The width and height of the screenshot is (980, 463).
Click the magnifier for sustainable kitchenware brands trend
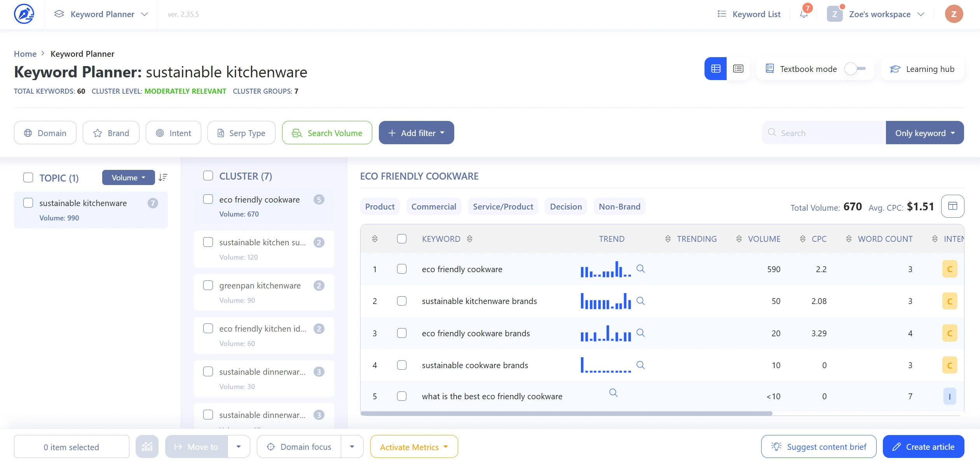tap(641, 301)
